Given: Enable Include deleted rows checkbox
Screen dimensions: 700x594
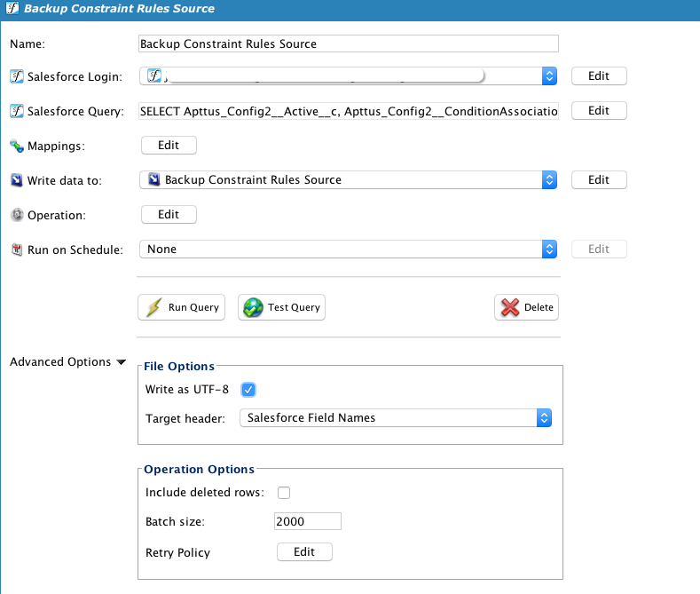Looking at the screenshot, I should click(284, 493).
